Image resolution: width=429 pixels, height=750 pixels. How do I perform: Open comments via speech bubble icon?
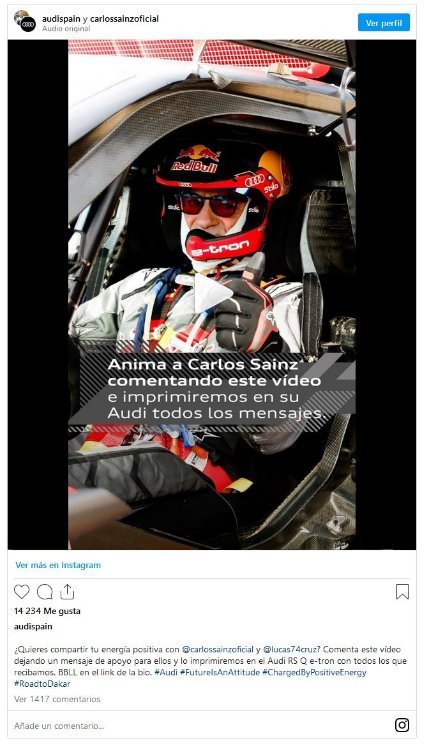(x=44, y=592)
